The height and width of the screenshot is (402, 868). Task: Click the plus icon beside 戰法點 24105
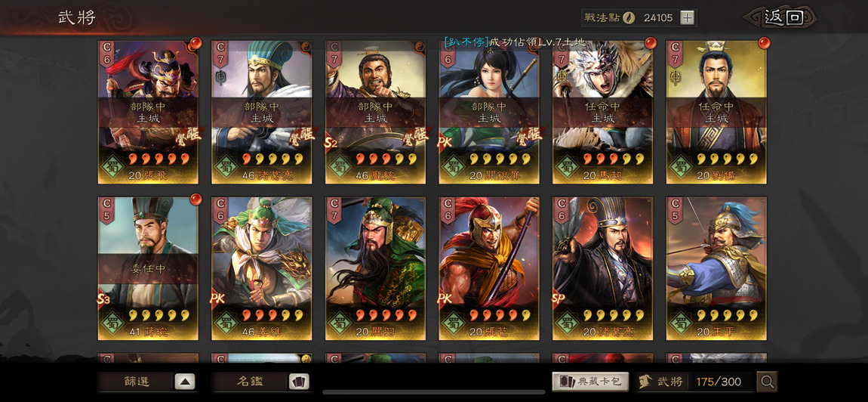(x=687, y=17)
